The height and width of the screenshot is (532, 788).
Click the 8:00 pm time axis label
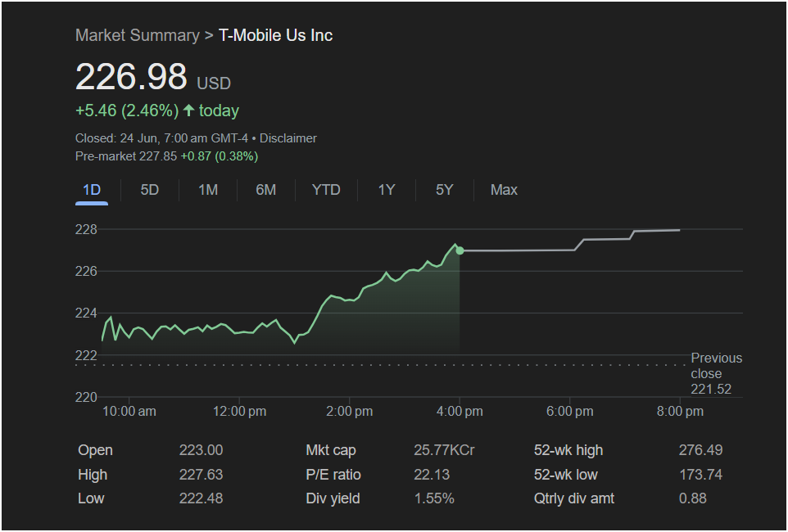(680, 412)
